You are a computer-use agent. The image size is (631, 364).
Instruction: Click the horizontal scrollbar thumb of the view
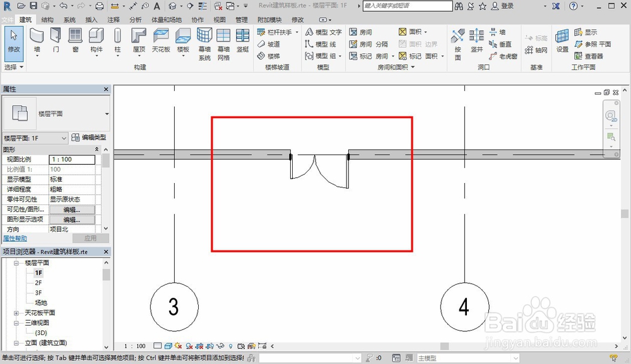tap(444, 346)
